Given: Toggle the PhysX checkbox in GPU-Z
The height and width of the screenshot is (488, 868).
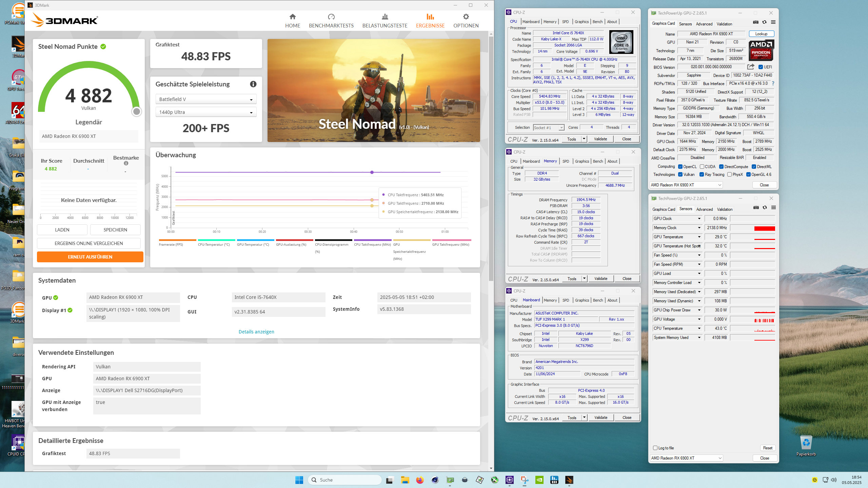Looking at the screenshot, I should pyautogui.click(x=729, y=175).
